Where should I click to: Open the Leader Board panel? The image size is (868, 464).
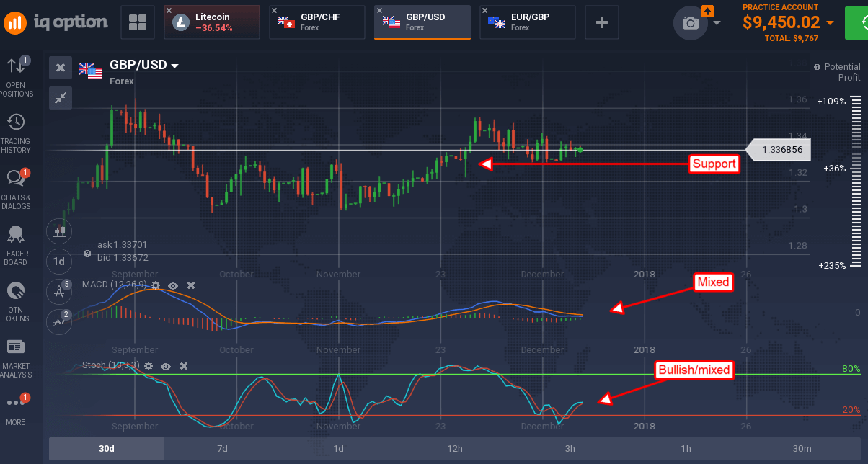point(16,246)
